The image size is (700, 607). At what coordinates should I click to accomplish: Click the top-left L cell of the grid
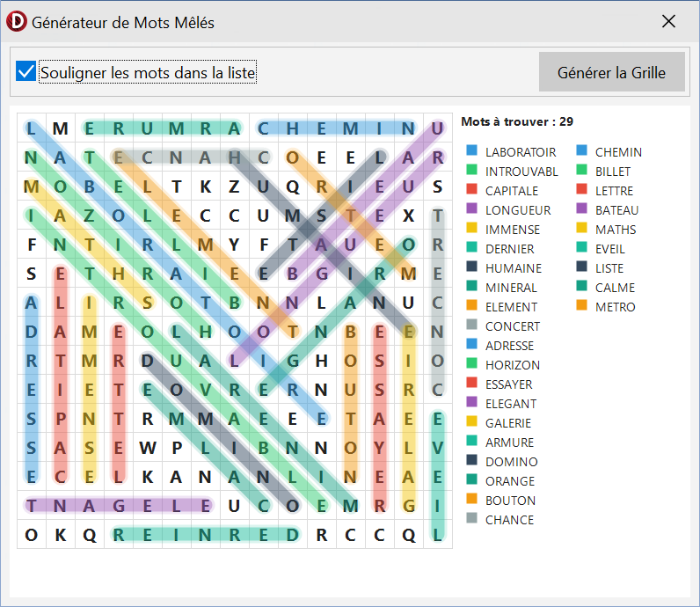(32, 128)
